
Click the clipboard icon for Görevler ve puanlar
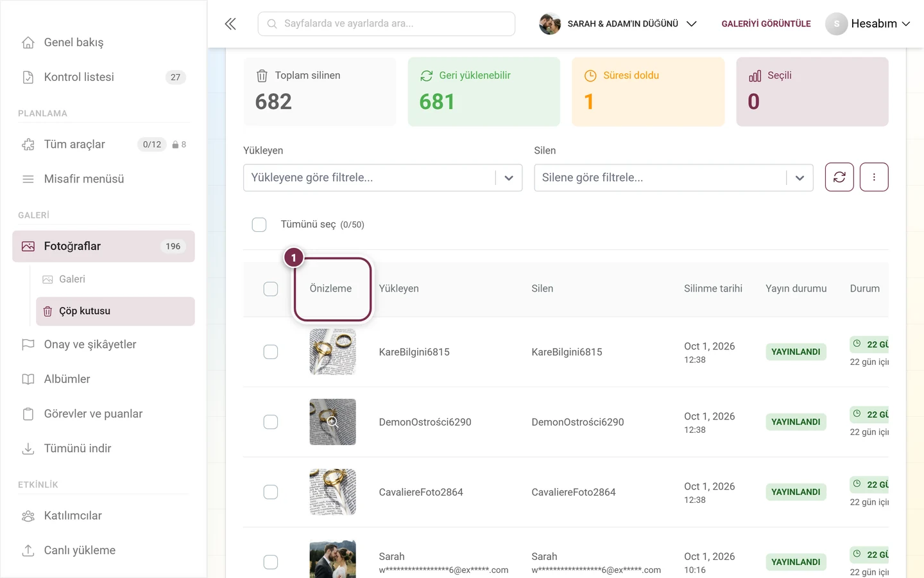(28, 414)
